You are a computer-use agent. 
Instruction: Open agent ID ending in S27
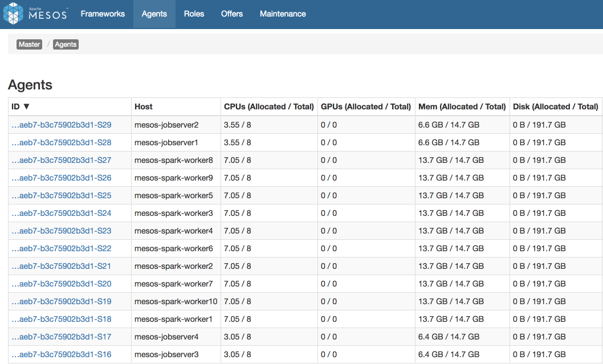(62, 160)
